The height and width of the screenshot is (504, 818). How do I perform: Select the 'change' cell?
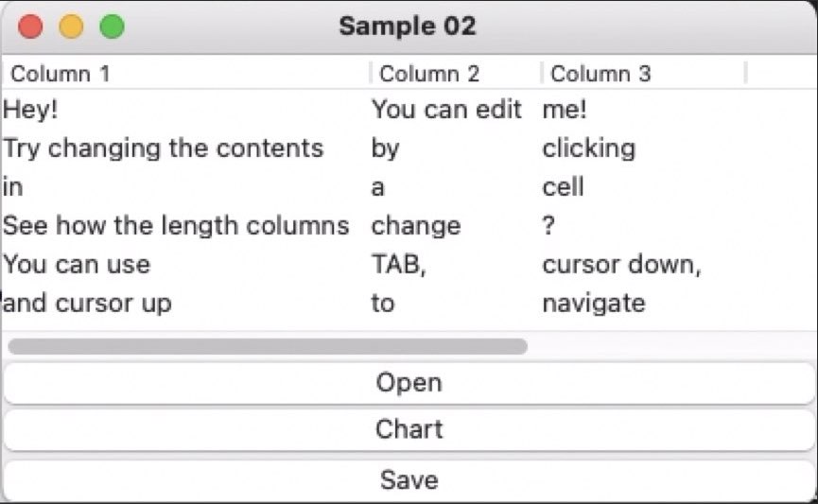click(456, 225)
